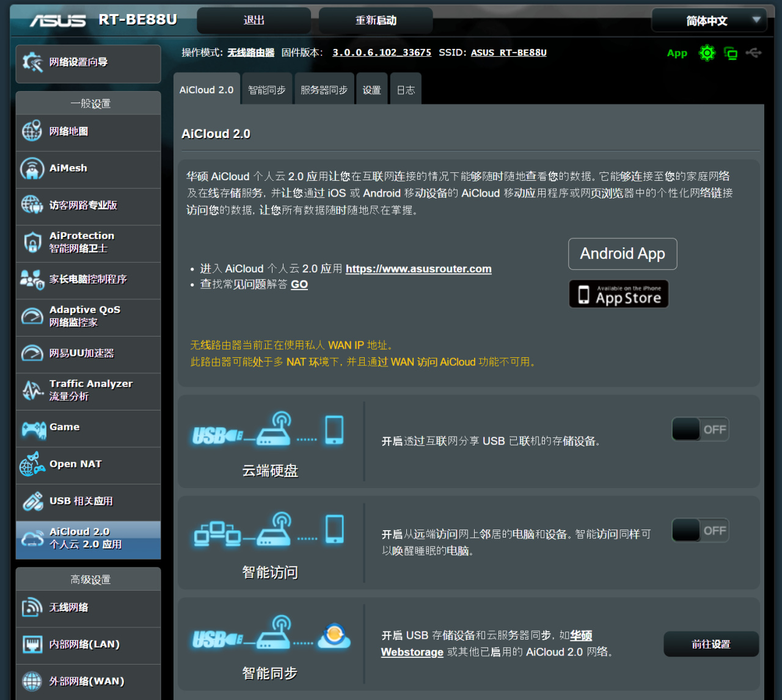The width and height of the screenshot is (782, 700).
Task: Click the 网络地图 sidebar label
Action: click(69, 131)
